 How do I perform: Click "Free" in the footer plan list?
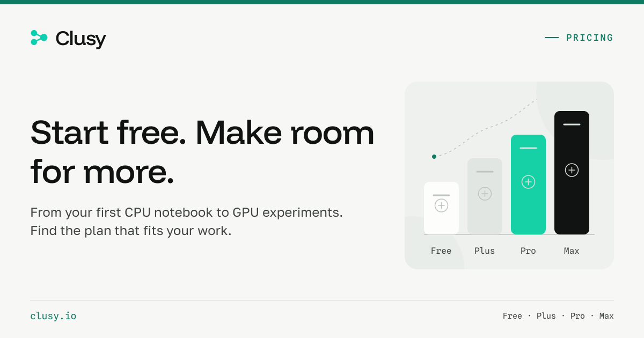click(x=513, y=316)
